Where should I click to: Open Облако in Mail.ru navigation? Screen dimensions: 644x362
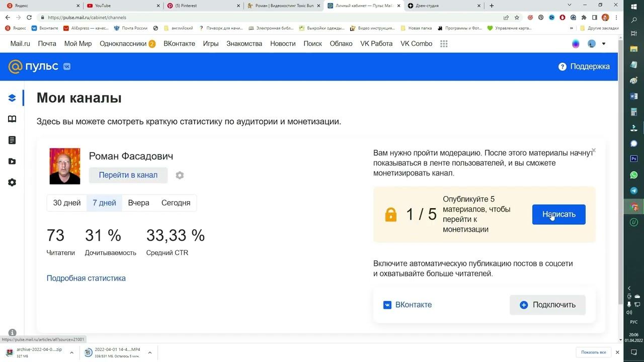pos(341,44)
